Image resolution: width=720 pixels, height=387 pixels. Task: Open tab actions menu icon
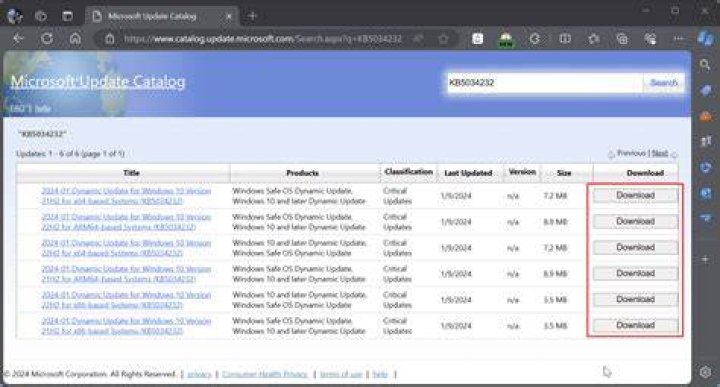tap(68, 16)
